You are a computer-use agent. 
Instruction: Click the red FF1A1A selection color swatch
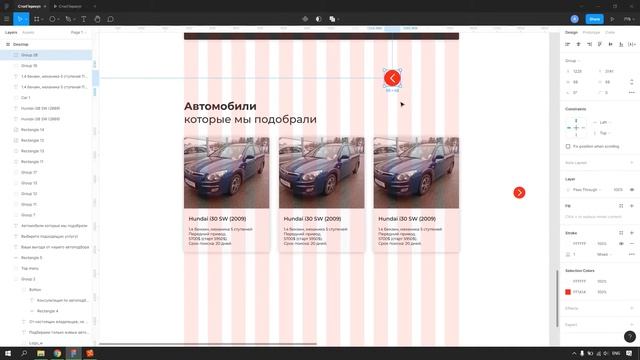pos(568,292)
